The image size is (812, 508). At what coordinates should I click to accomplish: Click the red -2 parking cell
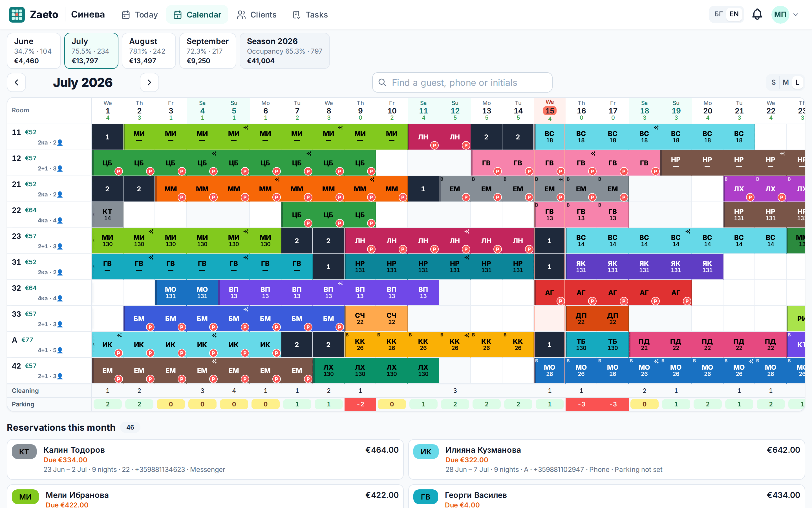360,404
